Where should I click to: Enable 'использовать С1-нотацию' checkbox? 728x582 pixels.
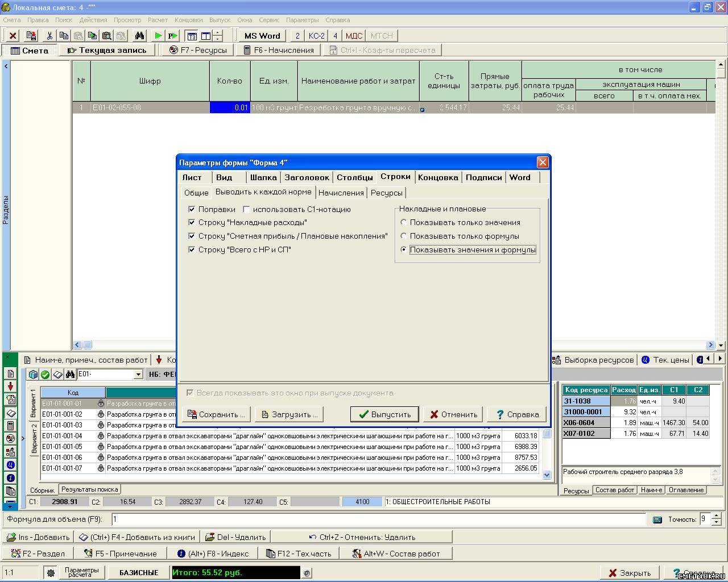click(246, 209)
